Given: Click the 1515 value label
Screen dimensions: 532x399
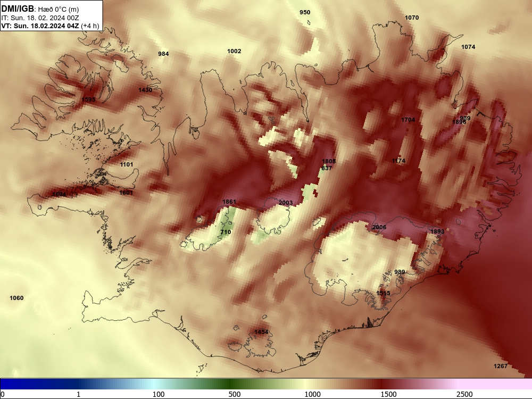Looking at the screenshot, I should pyautogui.click(x=384, y=293).
